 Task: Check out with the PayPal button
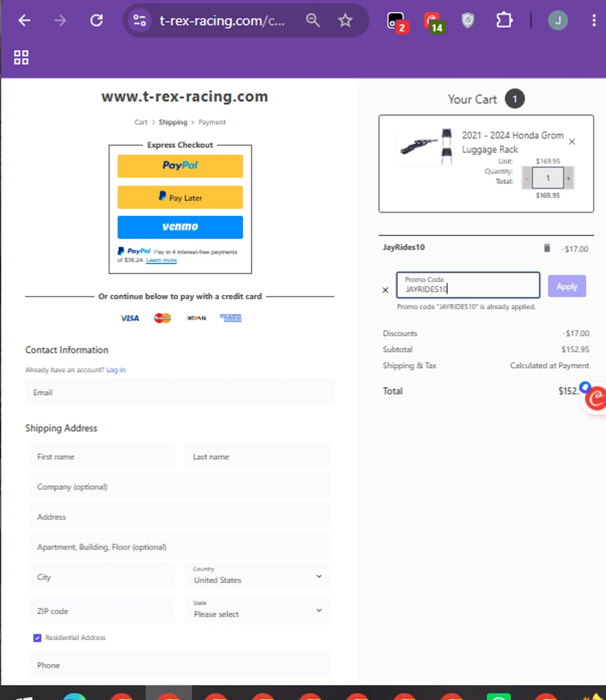[180, 166]
